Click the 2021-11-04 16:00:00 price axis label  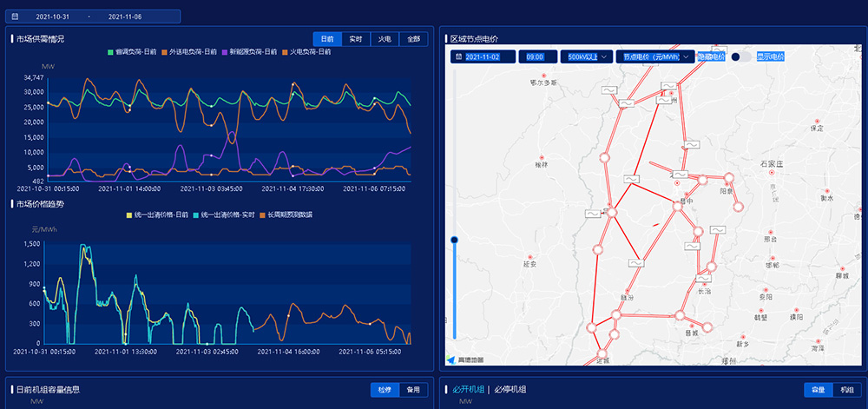pos(288,352)
